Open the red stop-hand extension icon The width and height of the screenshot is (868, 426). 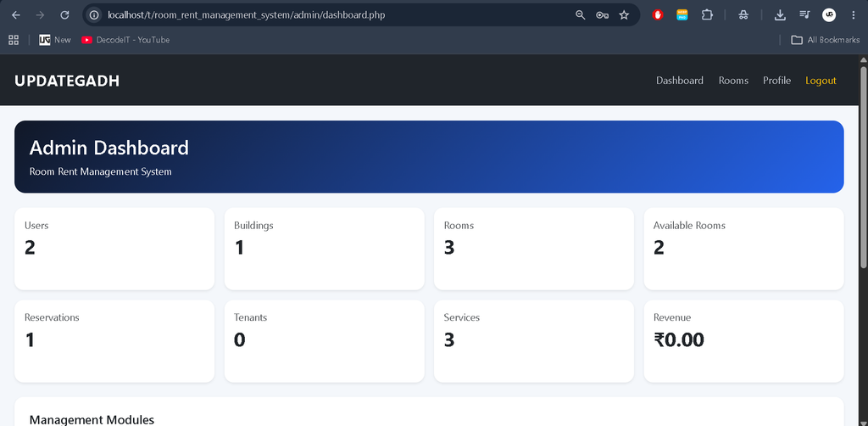(x=658, y=15)
